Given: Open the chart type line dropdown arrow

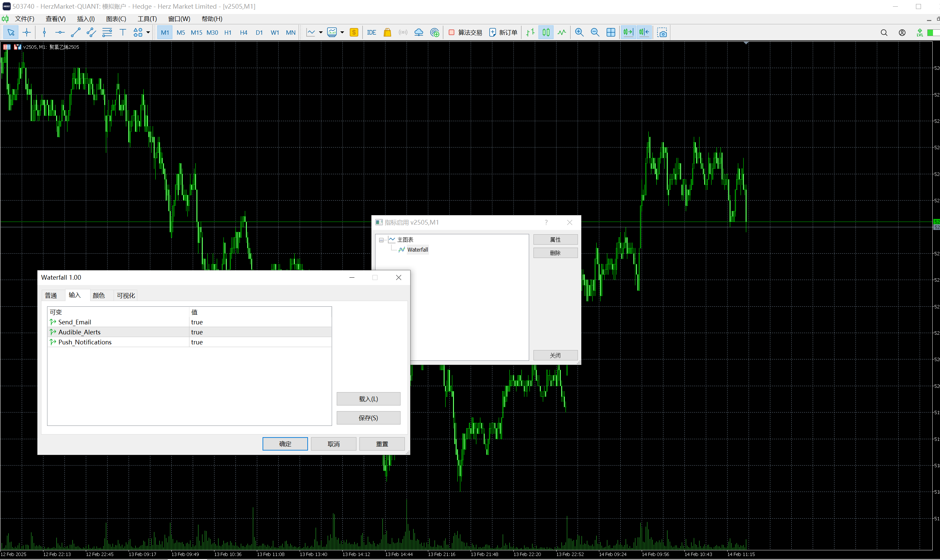Looking at the screenshot, I should 321,32.
